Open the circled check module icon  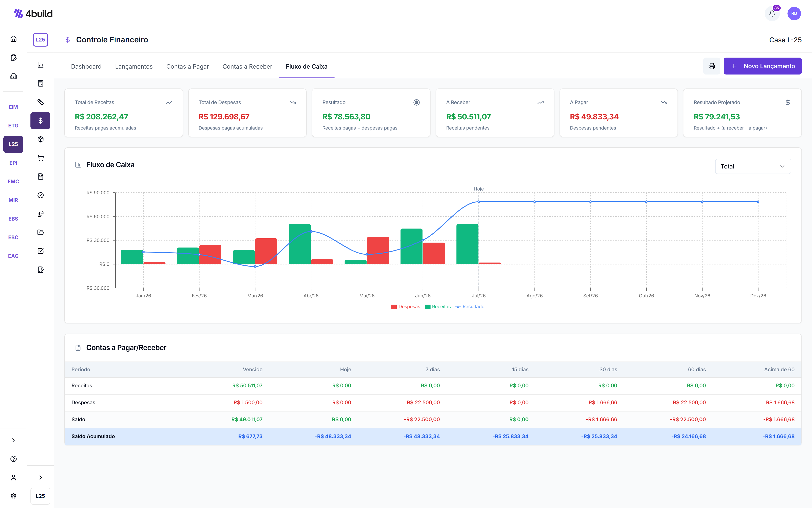click(x=41, y=195)
